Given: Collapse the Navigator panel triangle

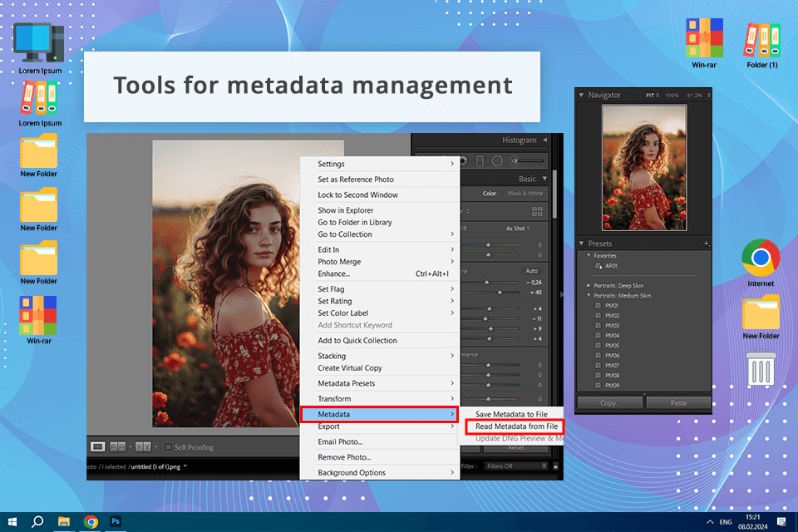Looking at the screenshot, I should [582, 95].
